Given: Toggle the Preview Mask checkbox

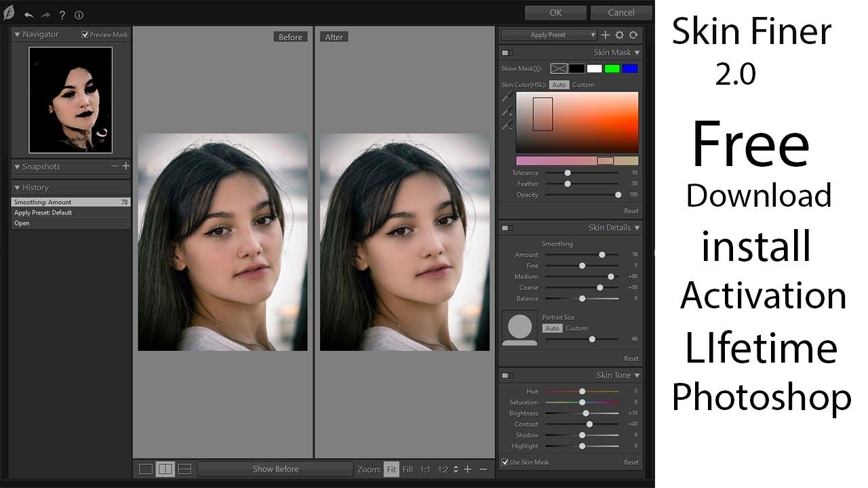Looking at the screenshot, I should [x=85, y=35].
